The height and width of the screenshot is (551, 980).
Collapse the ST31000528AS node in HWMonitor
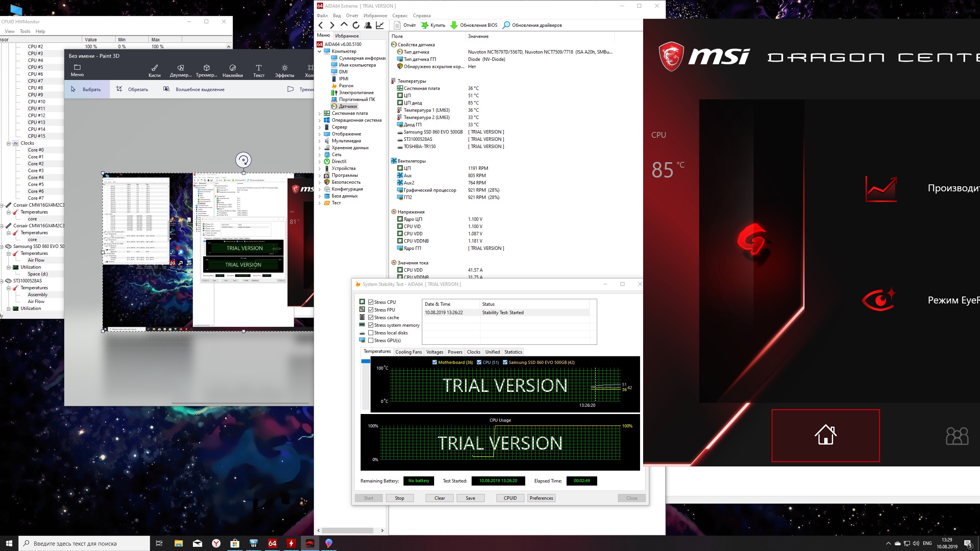(2, 281)
